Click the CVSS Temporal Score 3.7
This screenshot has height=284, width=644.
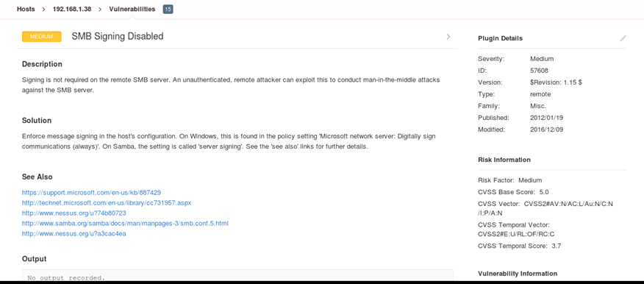(520, 246)
